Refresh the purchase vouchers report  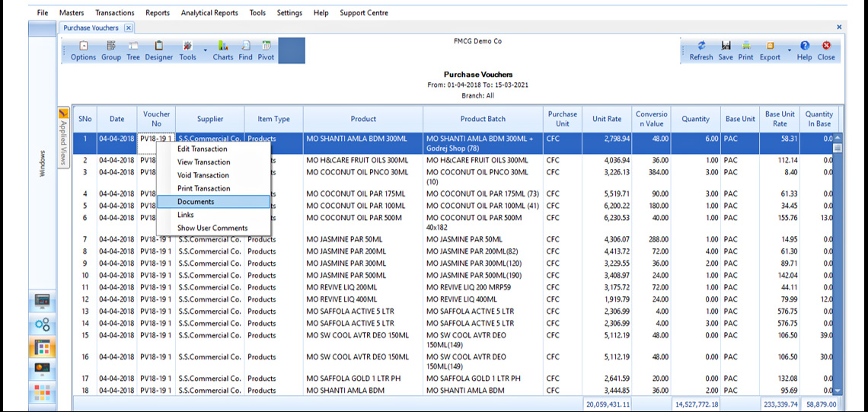click(x=701, y=50)
